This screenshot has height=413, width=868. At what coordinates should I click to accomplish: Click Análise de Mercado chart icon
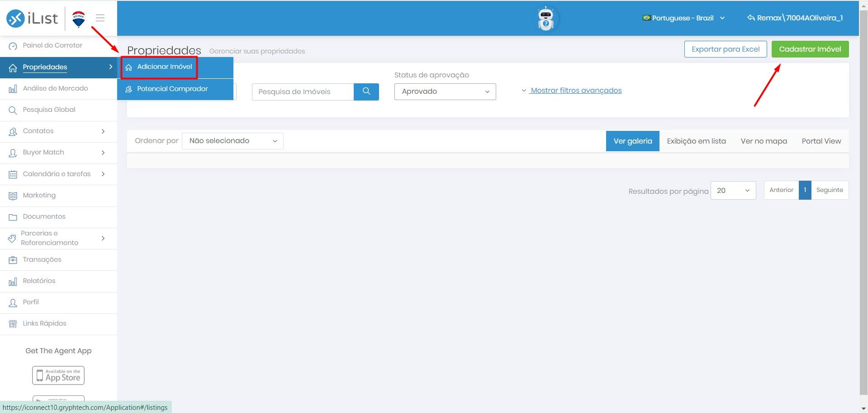coord(13,89)
